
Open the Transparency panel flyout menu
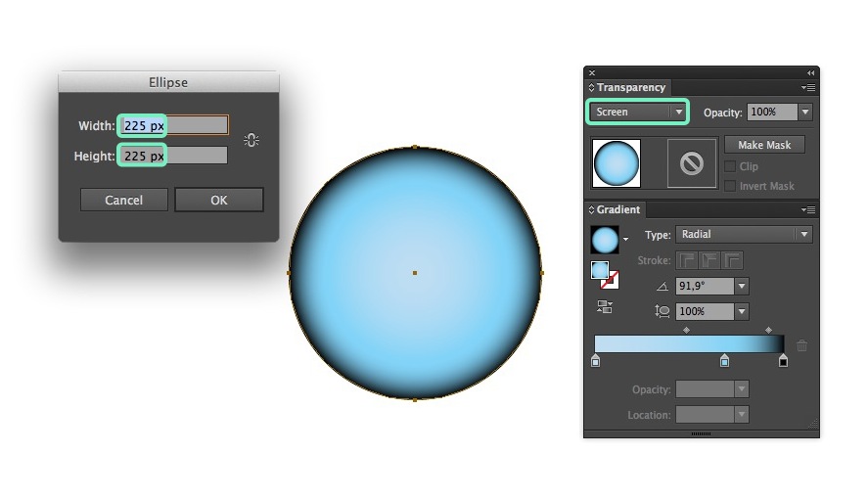[x=808, y=87]
